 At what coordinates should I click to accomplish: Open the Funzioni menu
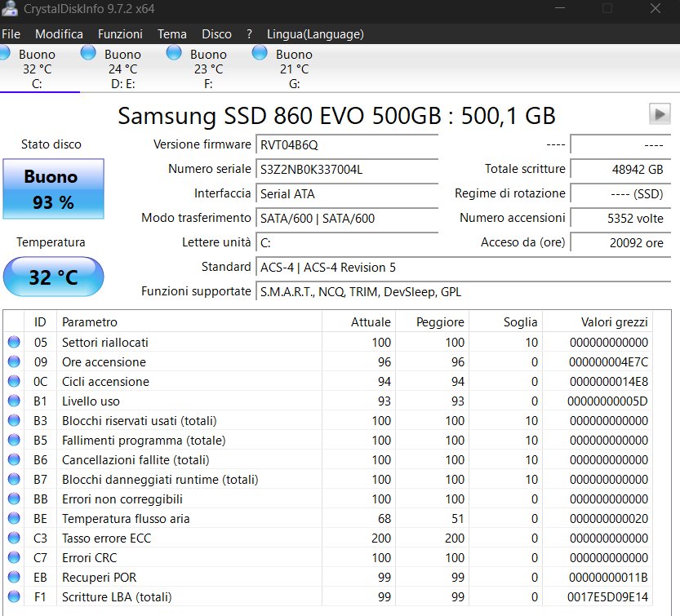(x=120, y=34)
